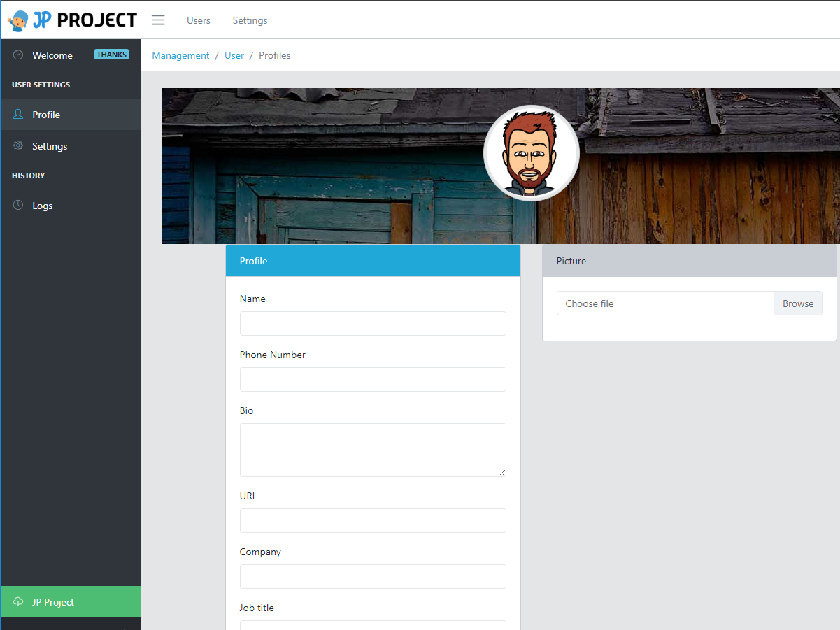
Task: Click the THANKS badge next to Welcome
Action: [x=111, y=54]
